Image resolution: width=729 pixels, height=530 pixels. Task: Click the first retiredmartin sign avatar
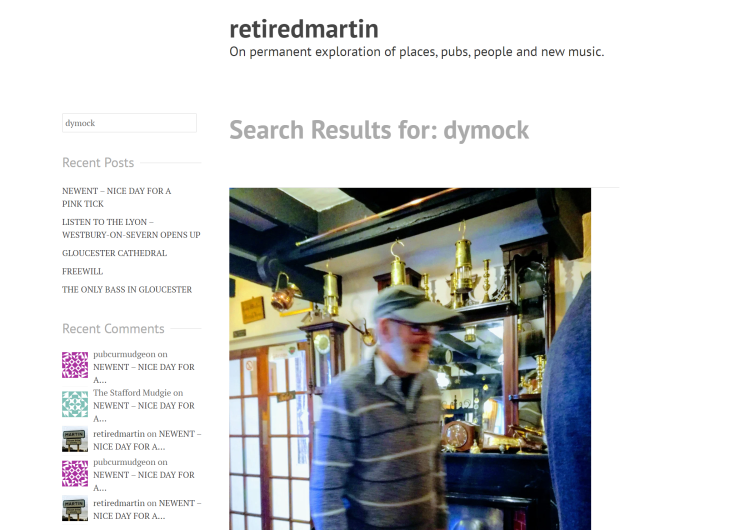75,439
